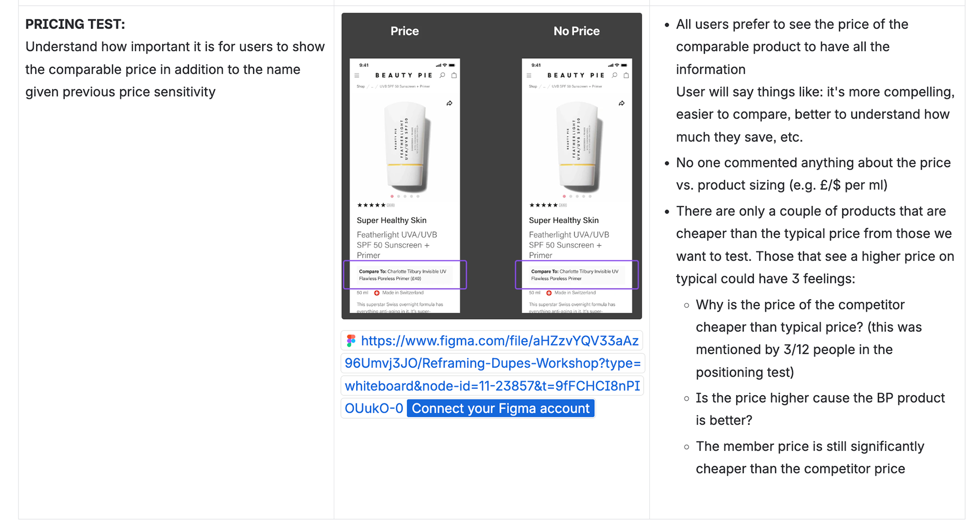
Task: Click the Compare To box showing (£40)
Action: (x=405, y=275)
